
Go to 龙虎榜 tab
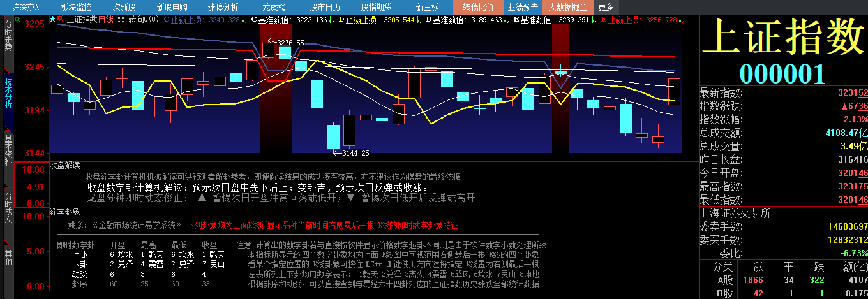(x=274, y=7)
